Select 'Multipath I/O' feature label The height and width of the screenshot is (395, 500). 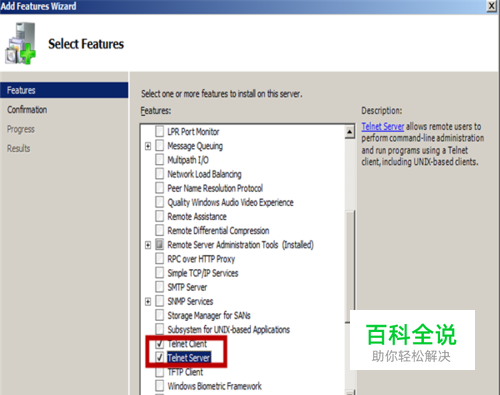click(188, 160)
